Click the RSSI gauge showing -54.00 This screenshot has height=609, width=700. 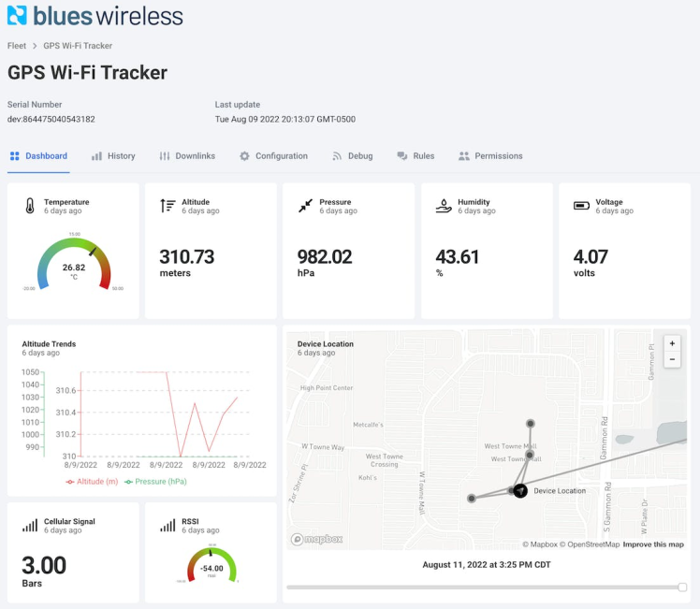pos(211,565)
